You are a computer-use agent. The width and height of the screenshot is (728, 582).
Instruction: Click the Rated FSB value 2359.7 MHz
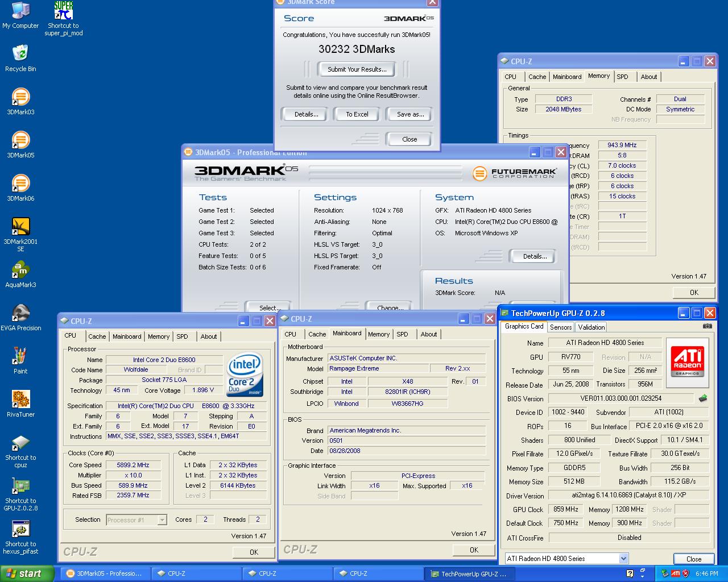[133, 495]
